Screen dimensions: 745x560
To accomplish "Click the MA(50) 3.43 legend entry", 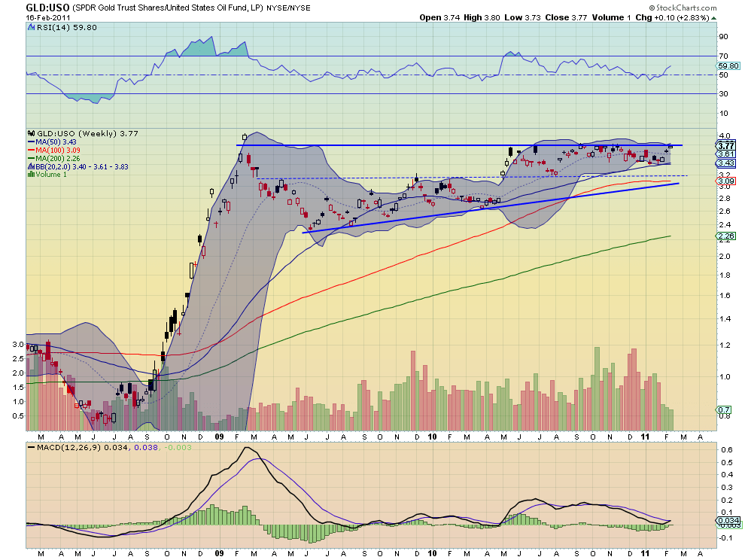I will pyautogui.click(x=52, y=142).
